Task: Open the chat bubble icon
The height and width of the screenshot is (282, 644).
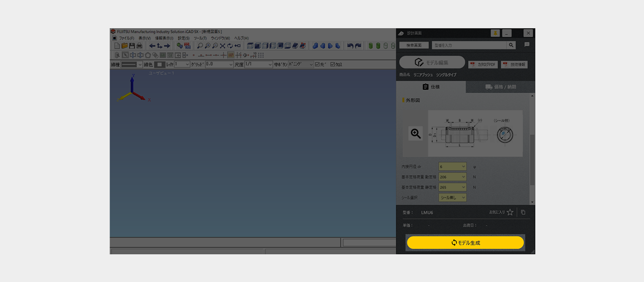Action: coord(527,45)
